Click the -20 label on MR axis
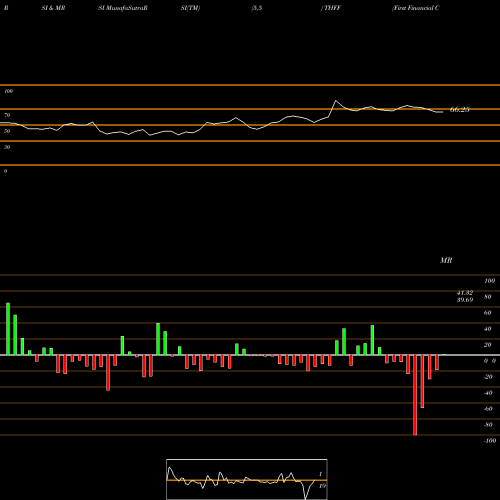500x500 pixels. pos(488,377)
